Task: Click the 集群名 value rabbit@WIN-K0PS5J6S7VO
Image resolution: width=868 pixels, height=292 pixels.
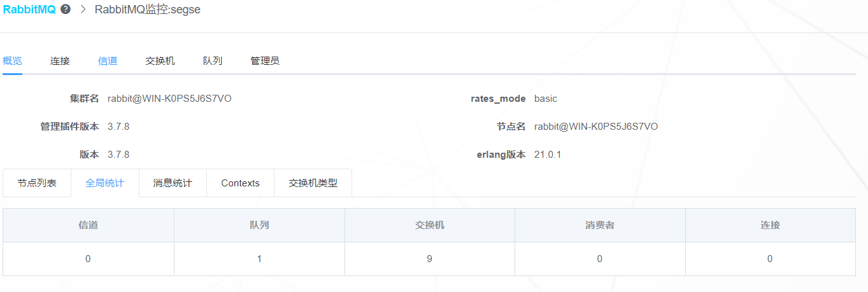Action: (169, 99)
